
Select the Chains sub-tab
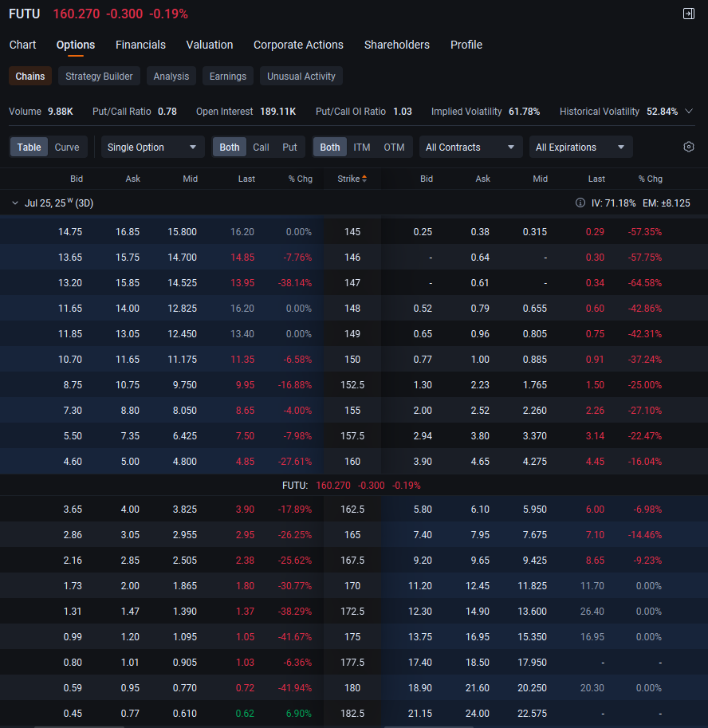pos(30,76)
